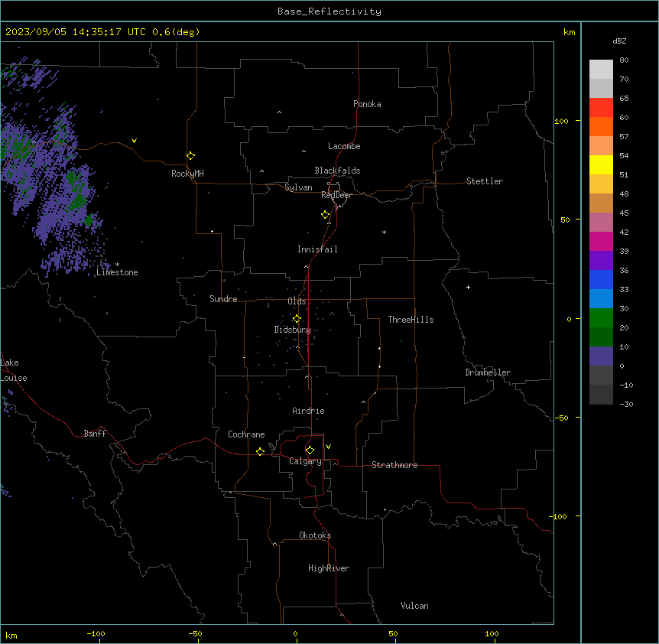The image size is (659, 644).
Task: Click the Strathmore city label
Action: [x=394, y=465]
